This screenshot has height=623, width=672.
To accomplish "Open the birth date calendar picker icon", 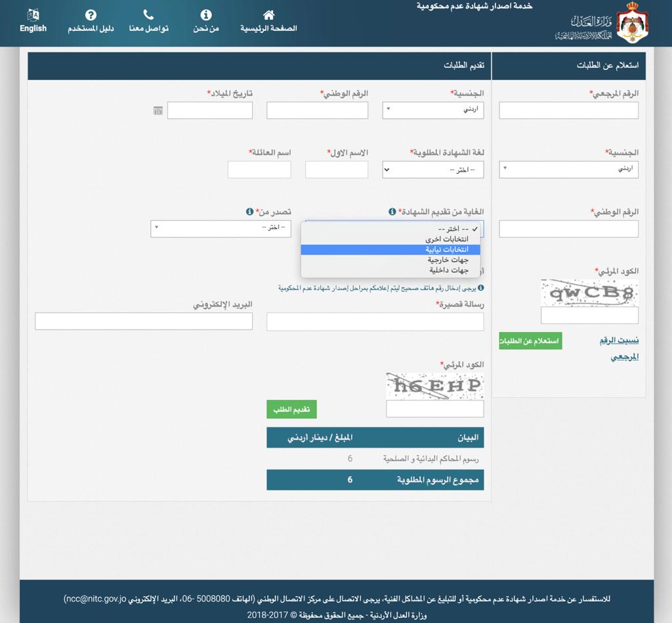I will [158, 111].
